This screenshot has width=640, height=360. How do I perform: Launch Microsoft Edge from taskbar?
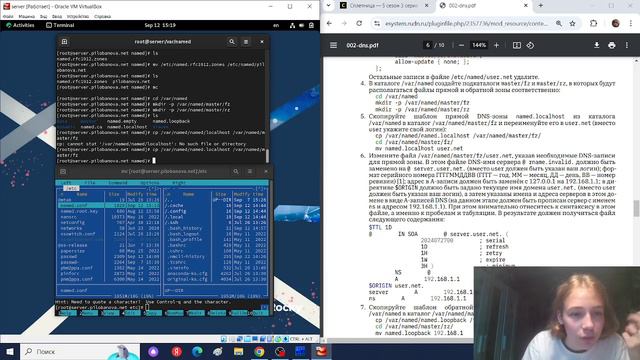198,351
